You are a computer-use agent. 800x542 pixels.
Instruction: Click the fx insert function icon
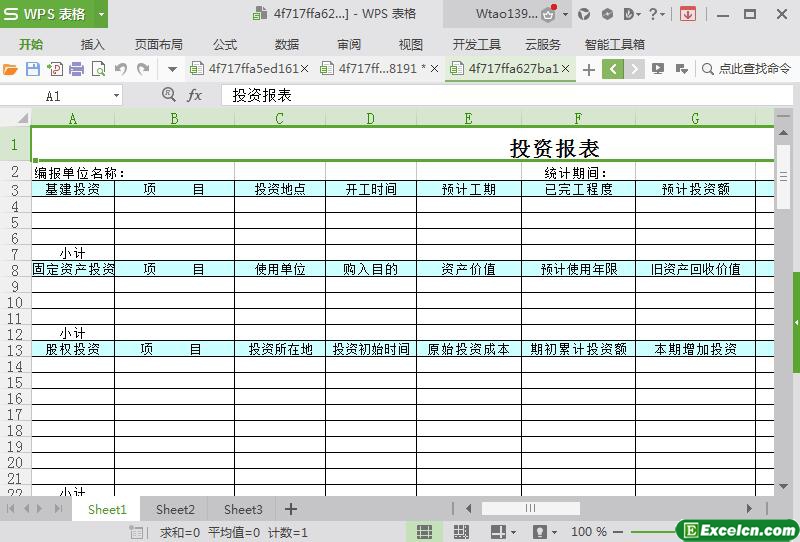[x=194, y=95]
